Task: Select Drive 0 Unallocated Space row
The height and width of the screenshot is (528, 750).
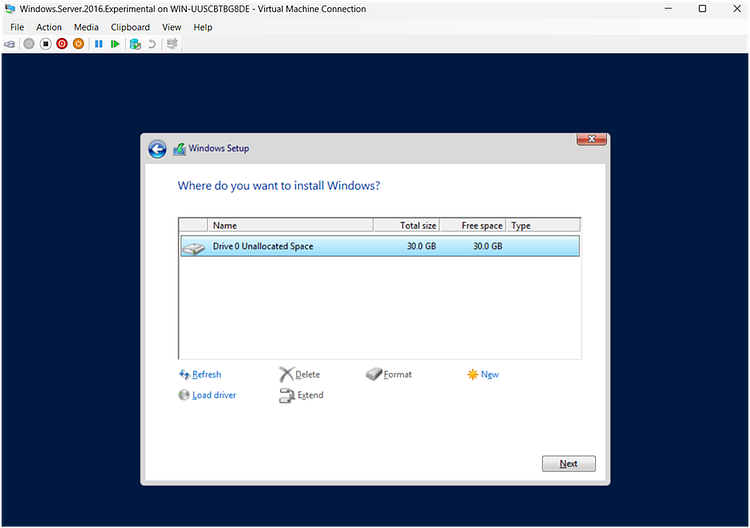Action: coord(380,246)
